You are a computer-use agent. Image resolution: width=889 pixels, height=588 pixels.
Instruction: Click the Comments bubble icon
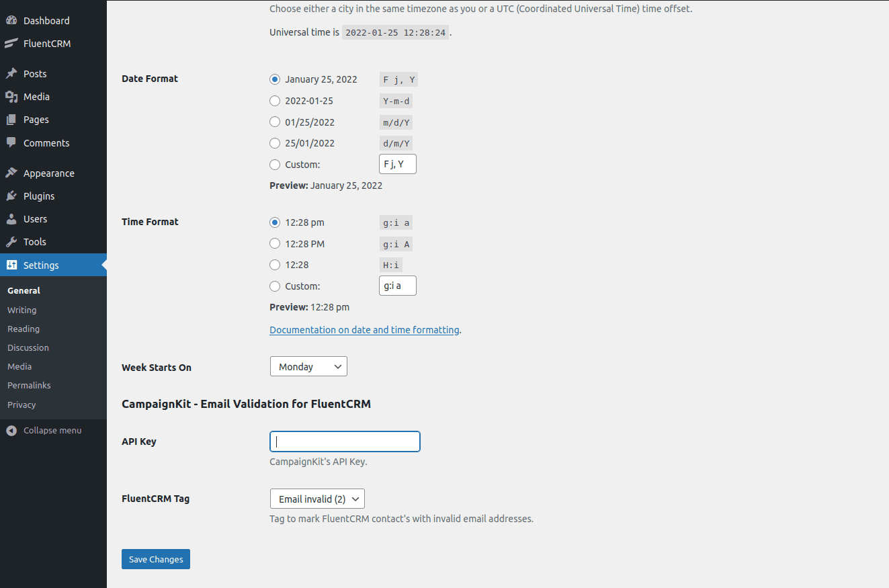point(11,142)
